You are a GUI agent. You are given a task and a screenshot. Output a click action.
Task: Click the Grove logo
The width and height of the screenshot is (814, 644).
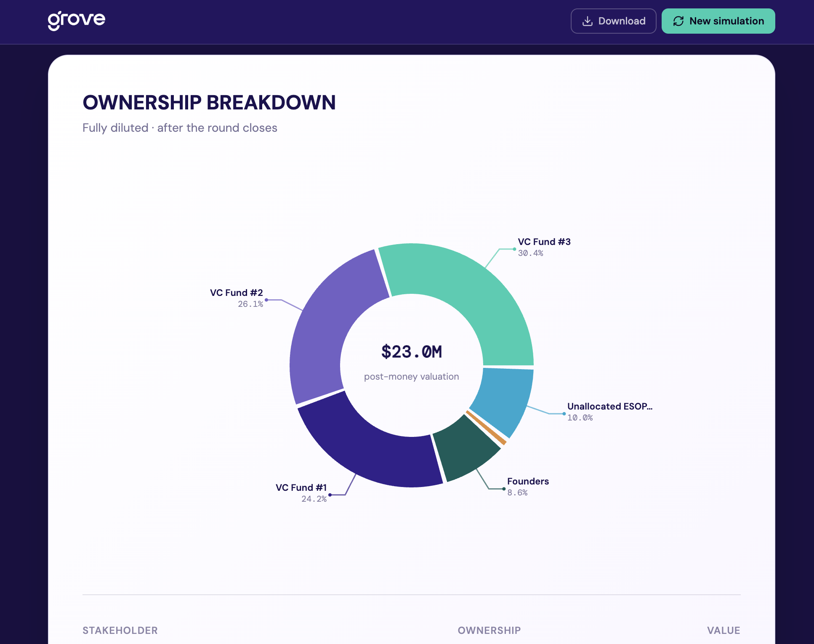76,20
